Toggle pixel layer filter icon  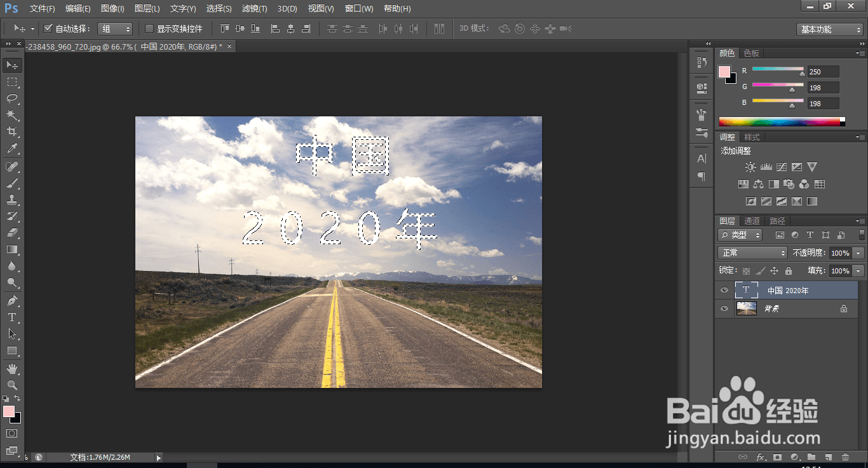pos(780,235)
